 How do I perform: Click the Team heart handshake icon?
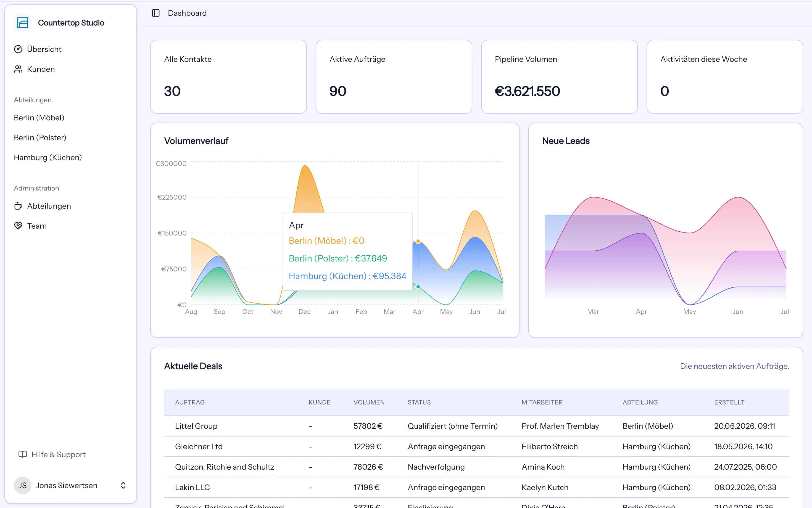[x=18, y=226]
